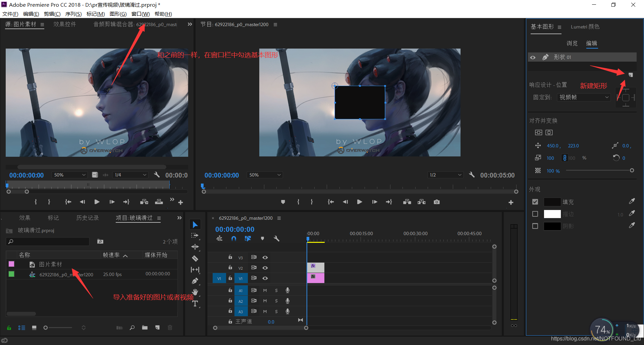Open Source monitor 1/4 resolution dropdown
The height and width of the screenshot is (345, 644).
pos(130,175)
